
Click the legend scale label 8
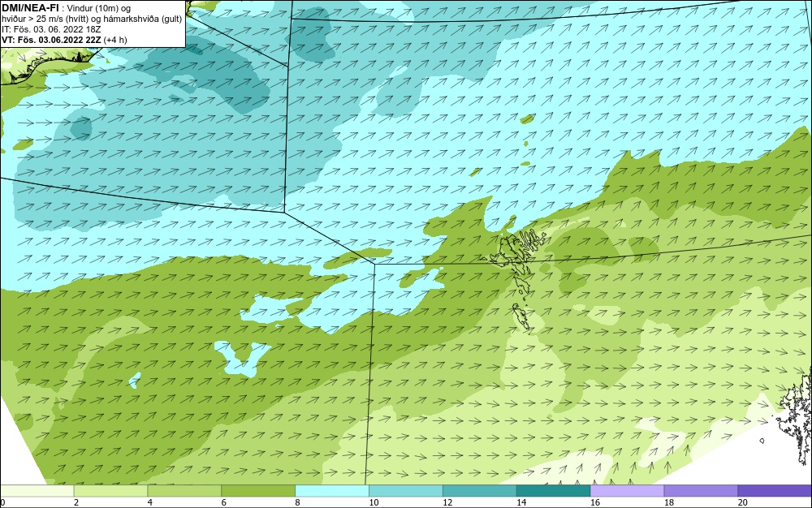click(297, 502)
